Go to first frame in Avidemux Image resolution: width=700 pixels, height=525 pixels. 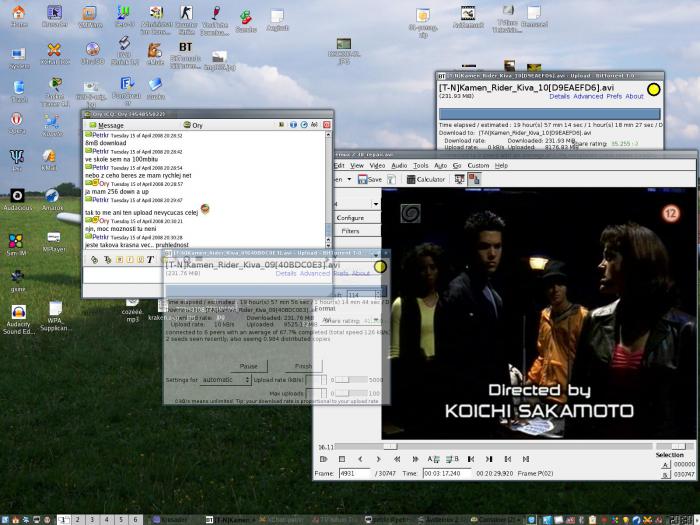point(508,459)
